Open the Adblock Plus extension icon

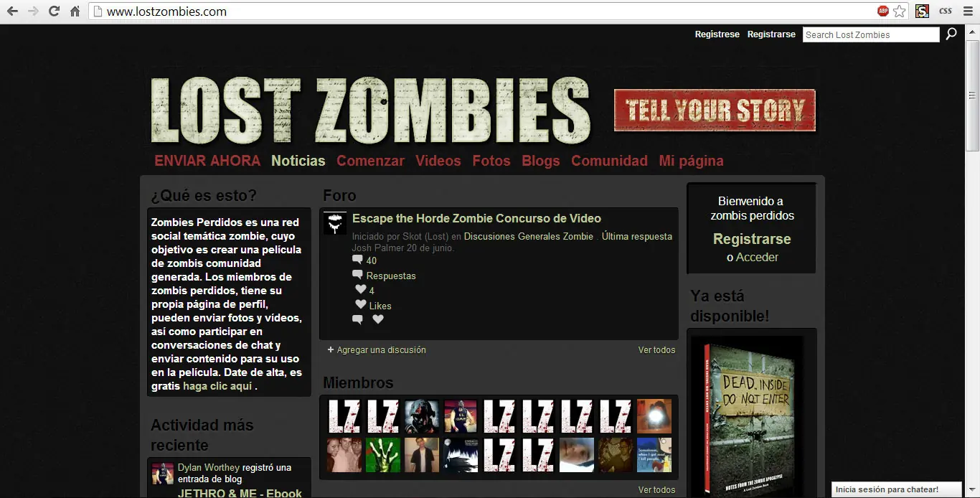883,11
